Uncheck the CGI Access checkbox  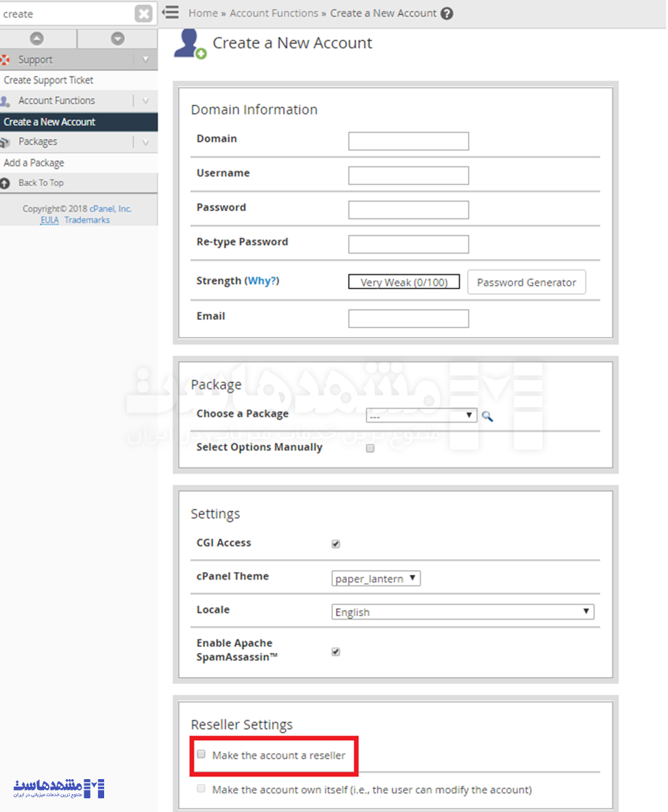(336, 544)
